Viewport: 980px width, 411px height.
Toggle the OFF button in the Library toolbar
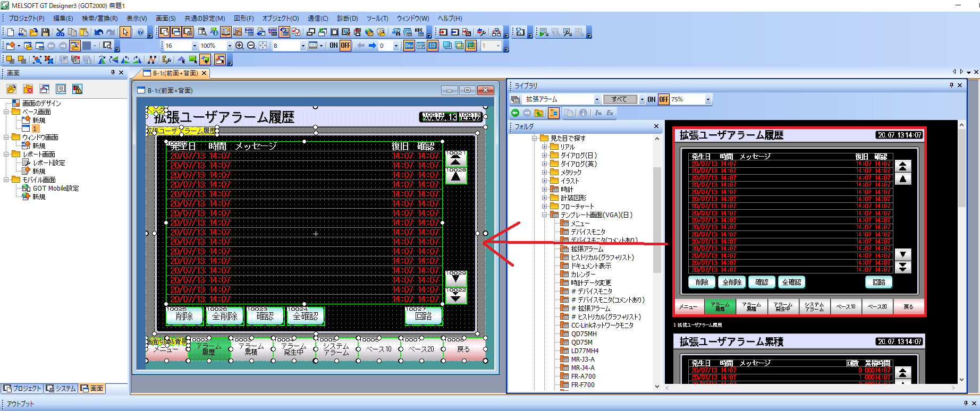pos(663,99)
